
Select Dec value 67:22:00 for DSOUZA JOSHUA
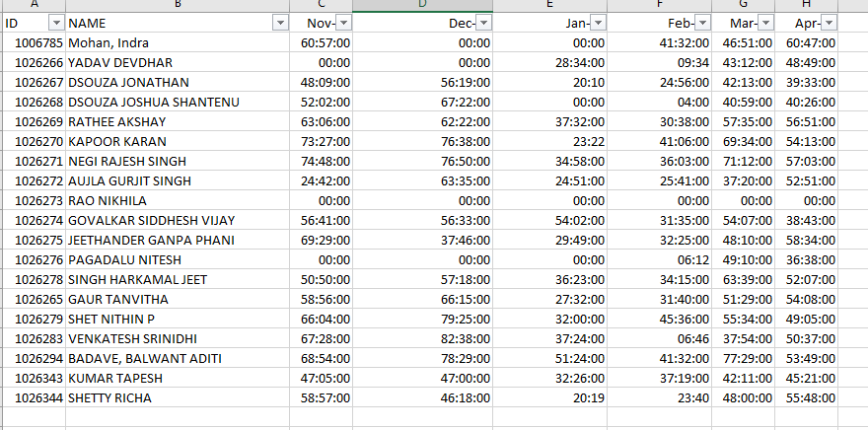coord(422,102)
